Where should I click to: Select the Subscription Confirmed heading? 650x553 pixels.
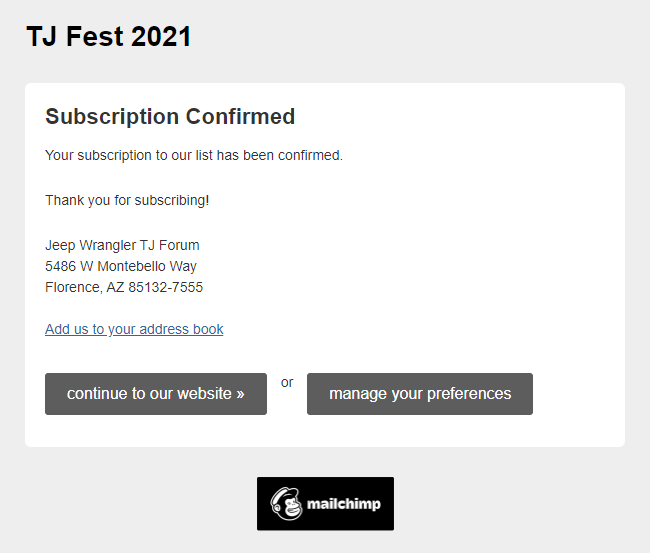[x=170, y=116]
